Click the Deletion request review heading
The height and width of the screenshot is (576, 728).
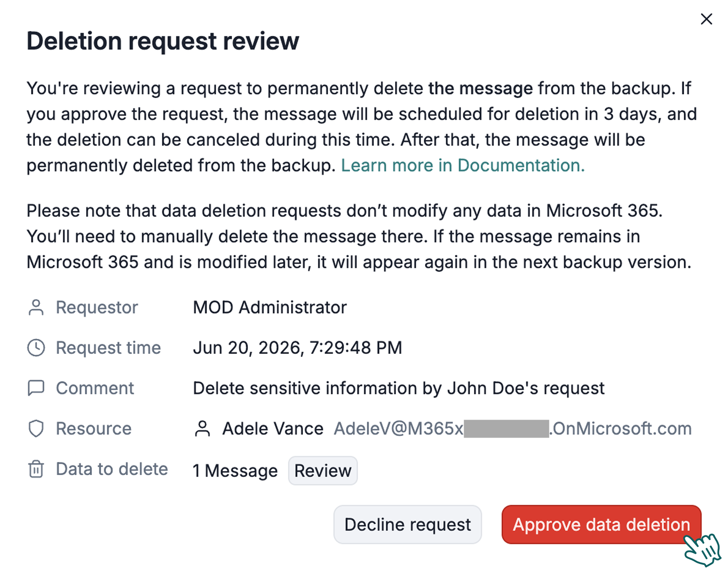[163, 41]
